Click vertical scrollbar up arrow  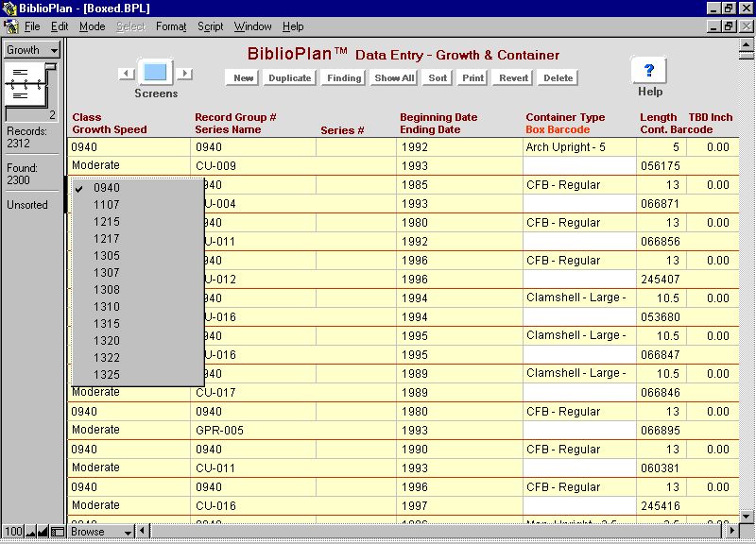pos(747,44)
